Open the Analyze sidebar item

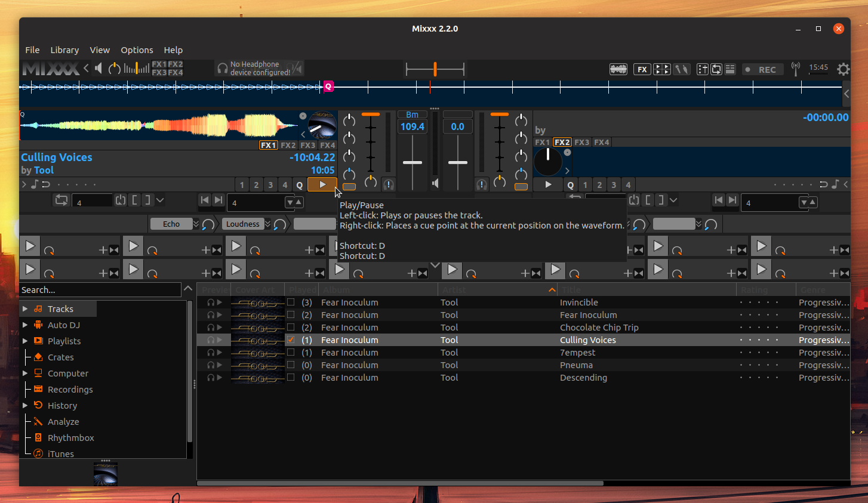pos(63,422)
